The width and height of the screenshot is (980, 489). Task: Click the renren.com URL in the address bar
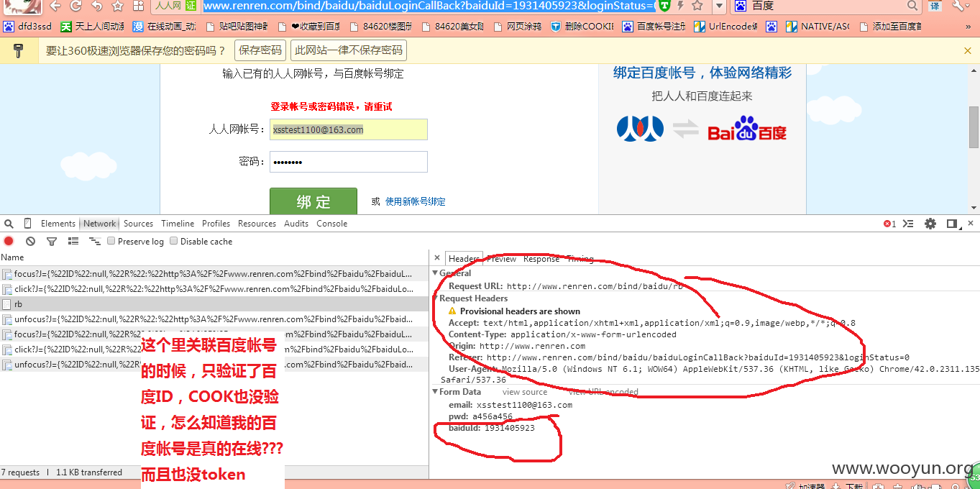pyautogui.click(x=429, y=6)
